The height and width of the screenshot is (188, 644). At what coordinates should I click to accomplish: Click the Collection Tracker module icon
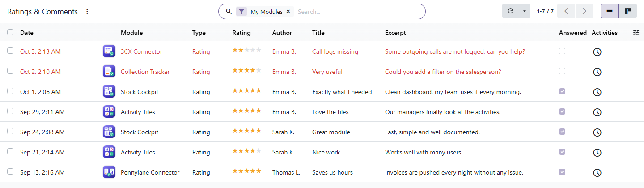pos(109,71)
